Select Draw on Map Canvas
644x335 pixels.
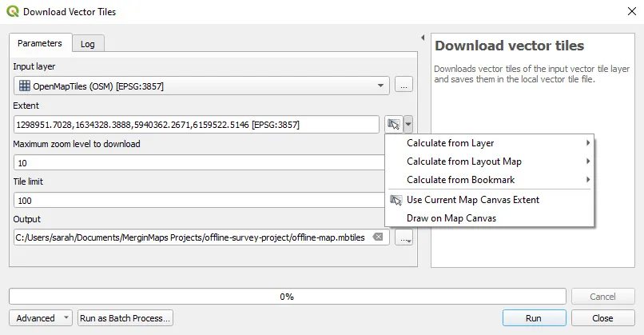tap(489, 218)
